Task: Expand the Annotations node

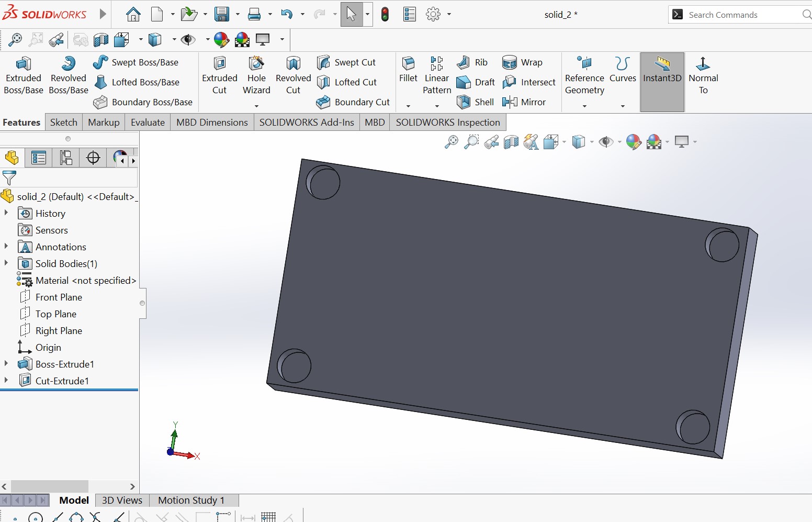Action: pyautogui.click(x=6, y=246)
